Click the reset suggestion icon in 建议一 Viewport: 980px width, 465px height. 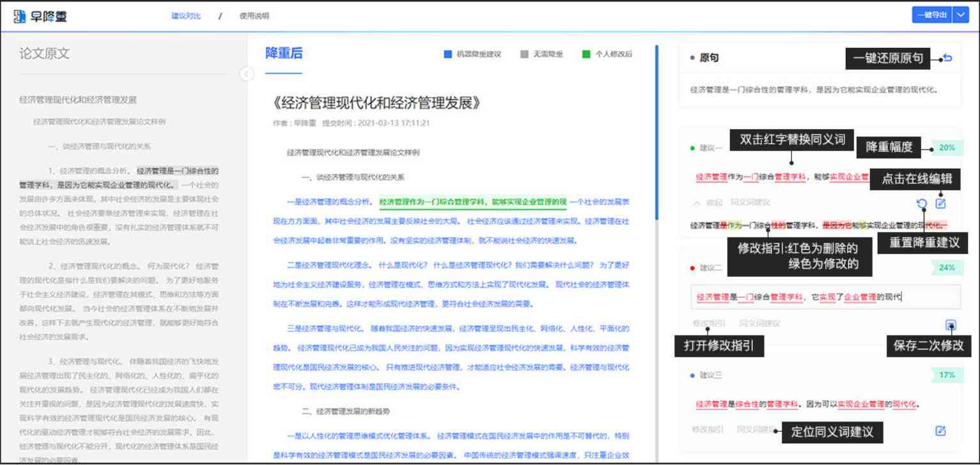[922, 204]
